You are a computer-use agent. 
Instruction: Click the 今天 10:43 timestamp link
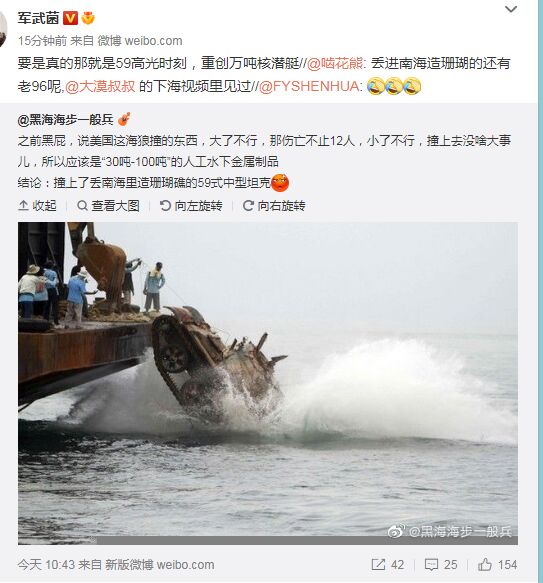[46, 565]
